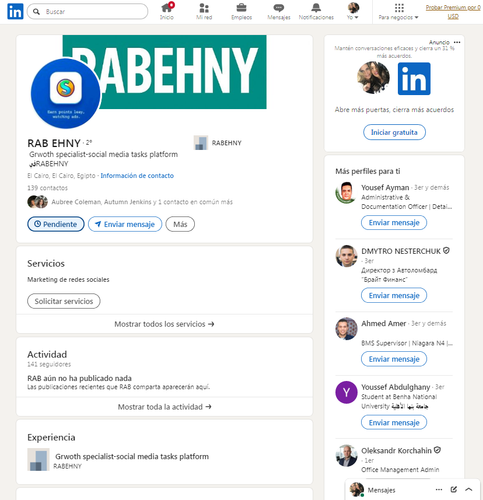Click Marketing de redes sociales service
Image resolution: width=483 pixels, height=500 pixels.
click(x=68, y=280)
